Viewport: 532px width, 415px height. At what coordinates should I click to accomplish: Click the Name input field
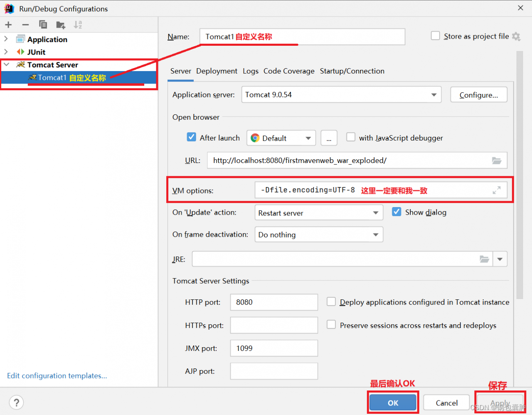tap(302, 37)
